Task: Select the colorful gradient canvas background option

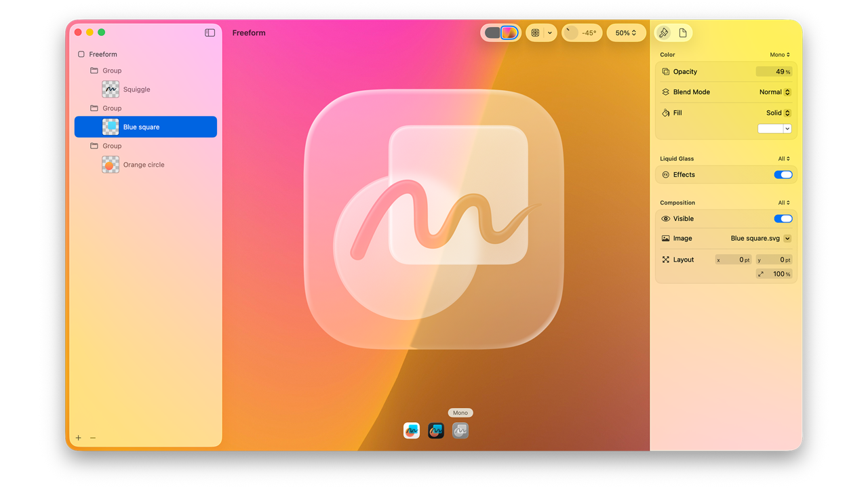Action: 509,33
